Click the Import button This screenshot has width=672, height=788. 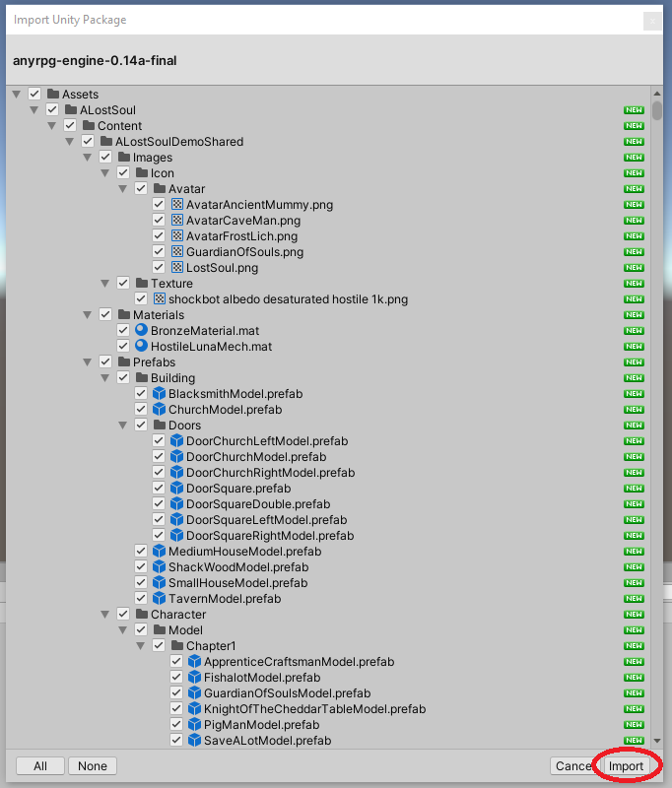(x=626, y=766)
